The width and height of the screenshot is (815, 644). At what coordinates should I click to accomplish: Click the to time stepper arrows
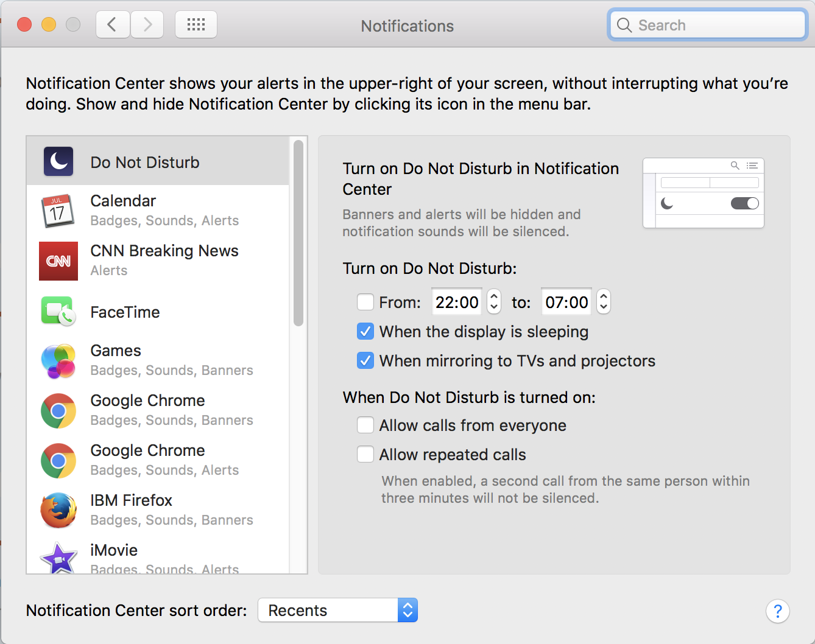[604, 302]
